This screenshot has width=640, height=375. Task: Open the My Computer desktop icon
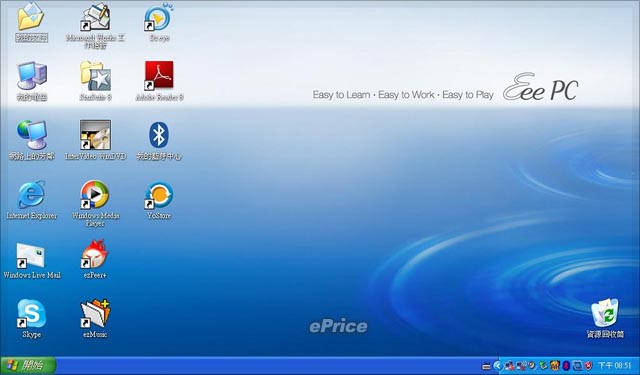[31, 76]
